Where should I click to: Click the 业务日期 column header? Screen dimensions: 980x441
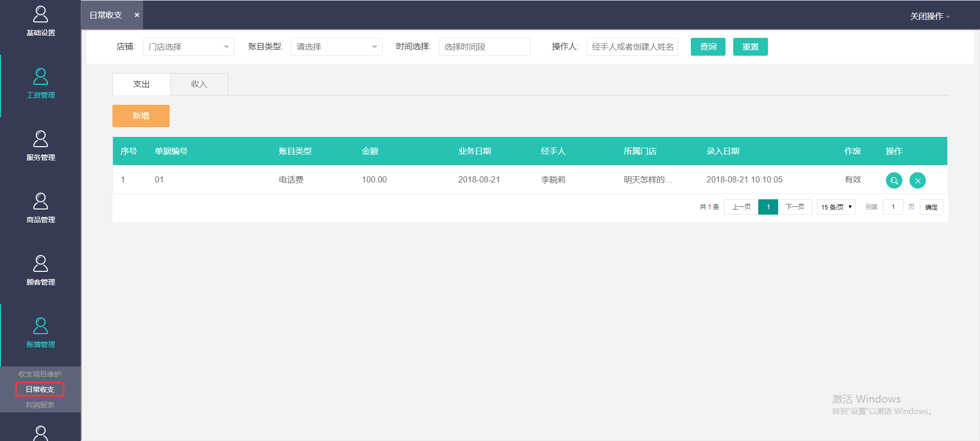click(475, 151)
